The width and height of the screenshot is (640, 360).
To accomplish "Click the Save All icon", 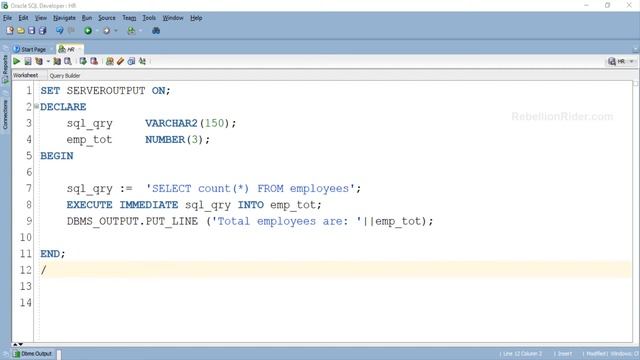I will 42,31.
